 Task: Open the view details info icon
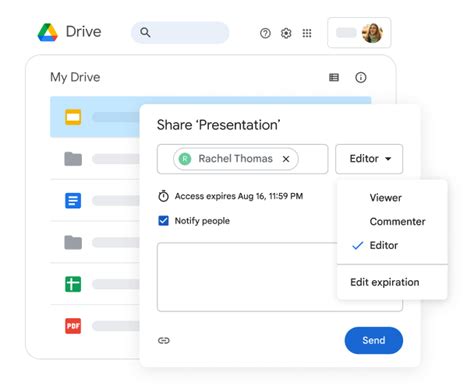point(360,77)
